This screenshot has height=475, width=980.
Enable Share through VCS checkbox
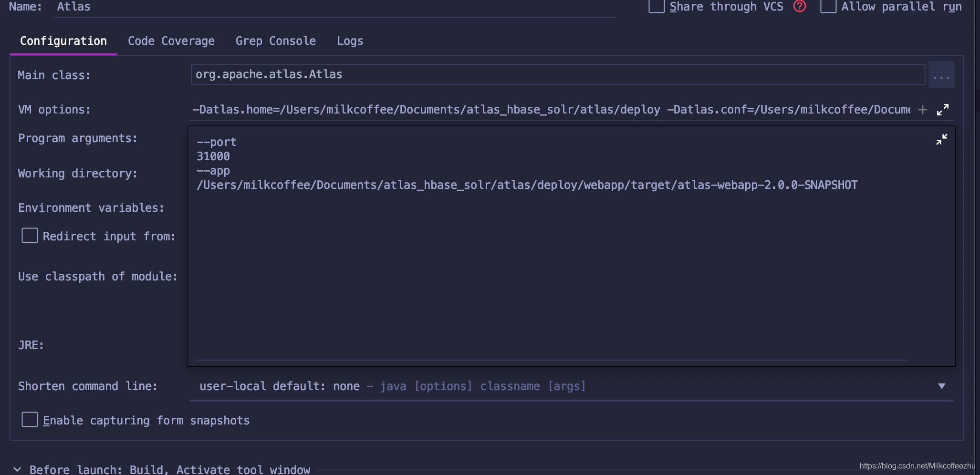point(657,6)
